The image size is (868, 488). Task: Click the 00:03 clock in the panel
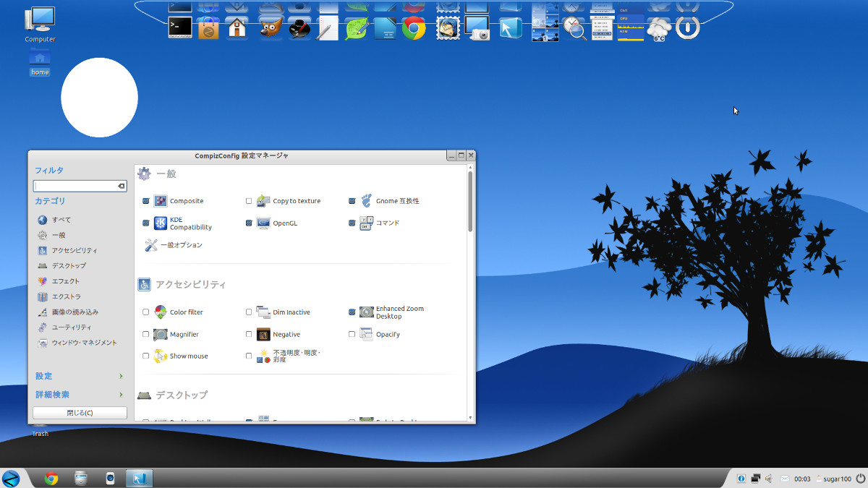tap(802, 479)
